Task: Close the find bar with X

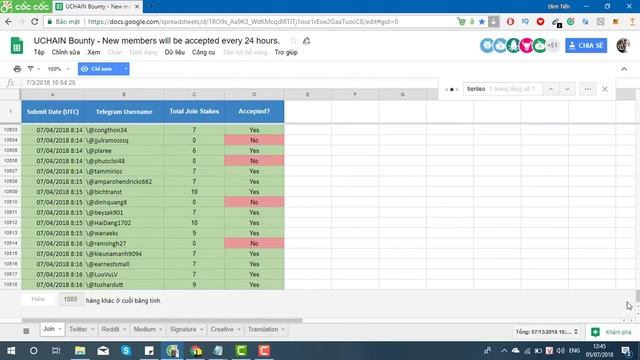Action: pos(605,89)
